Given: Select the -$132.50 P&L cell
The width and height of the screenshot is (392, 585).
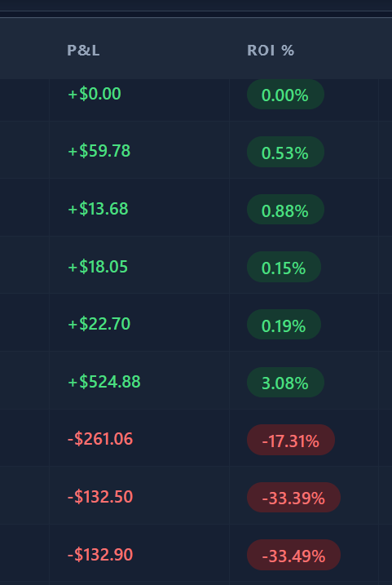Looking at the screenshot, I should tap(100, 497).
